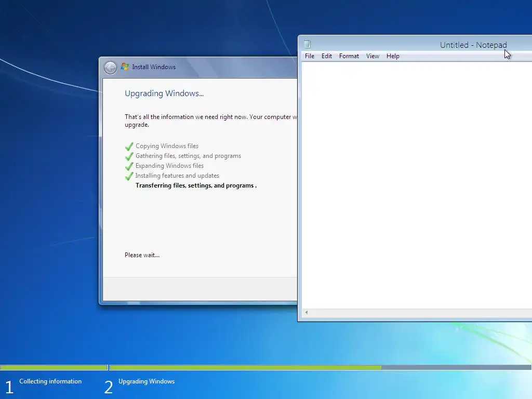Click the Upgrading Windows... heading
The image size is (532, 399).
click(x=164, y=94)
